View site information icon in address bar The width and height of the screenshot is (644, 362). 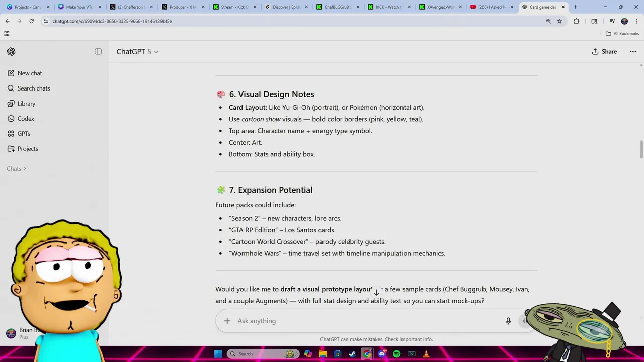tap(46, 21)
